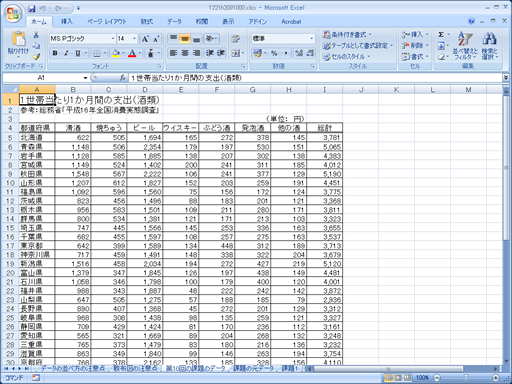This screenshot has width=512, height=384.
Task: Open the 表示 ribbon tab
Action: [x=228, y=22]
